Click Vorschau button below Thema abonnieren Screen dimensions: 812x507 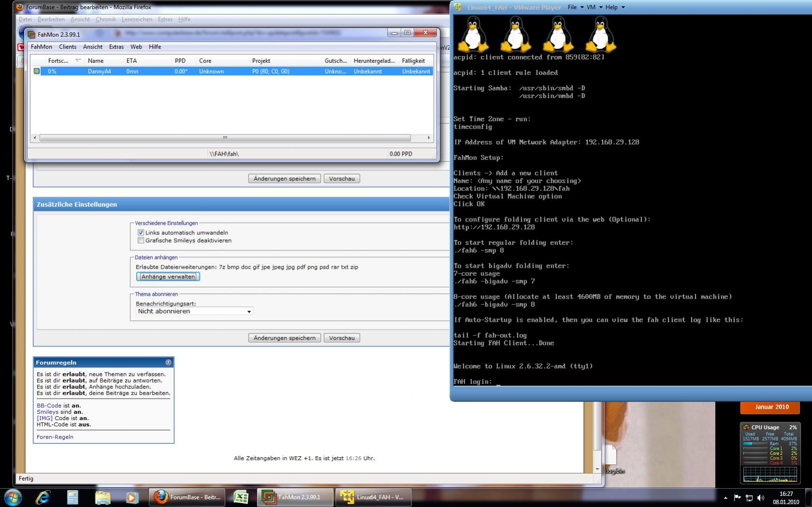pyautogui.click(x=342, y=338)
